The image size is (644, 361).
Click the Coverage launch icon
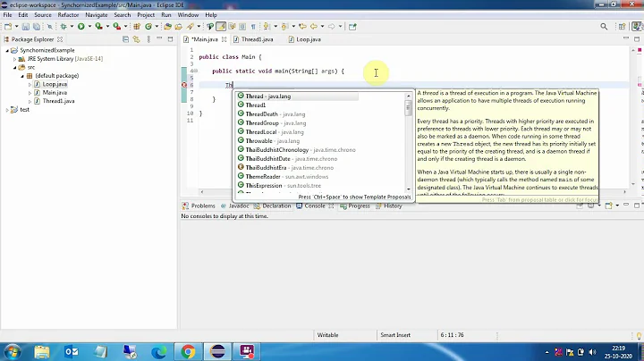(99, 27)
